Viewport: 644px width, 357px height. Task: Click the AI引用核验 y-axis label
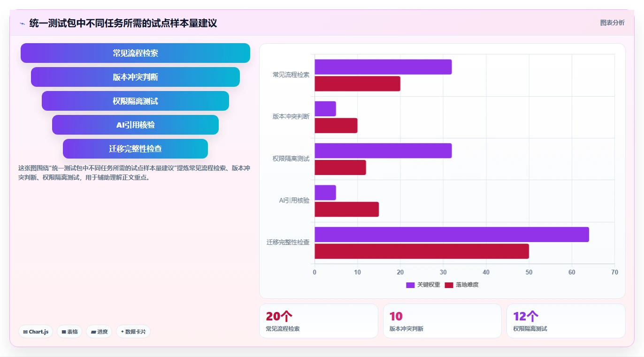point(294,200)
